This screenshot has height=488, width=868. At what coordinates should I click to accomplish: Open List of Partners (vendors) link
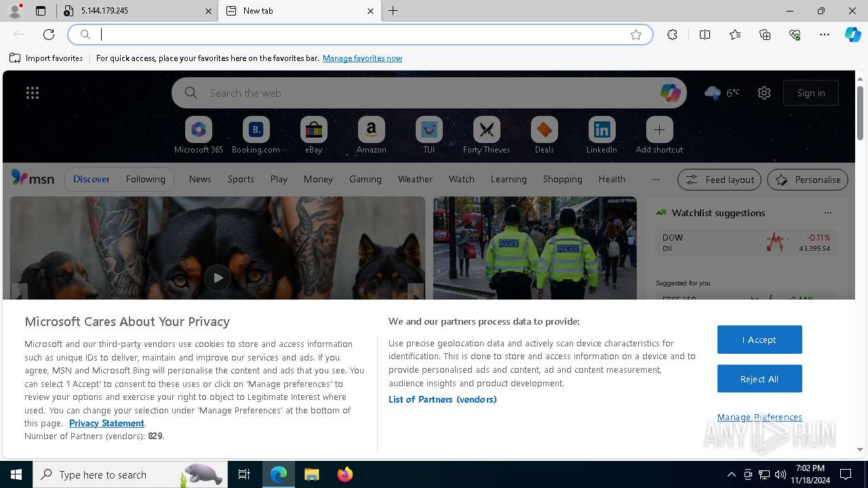(x=442, y=399)
